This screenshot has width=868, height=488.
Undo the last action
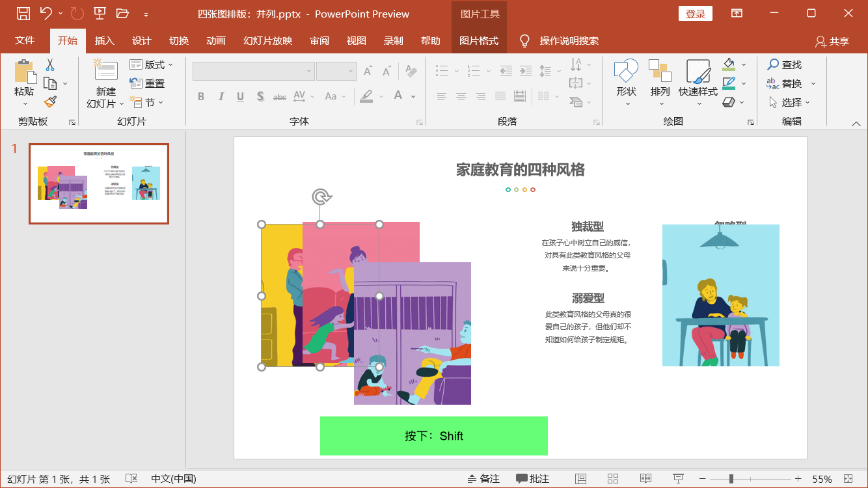coord(46,13)
